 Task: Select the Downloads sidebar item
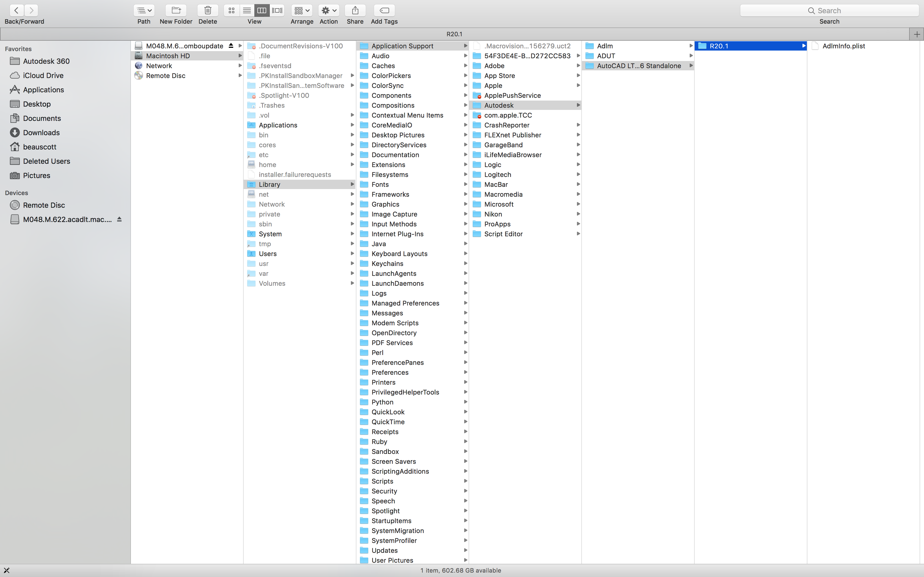click(41, 132)
